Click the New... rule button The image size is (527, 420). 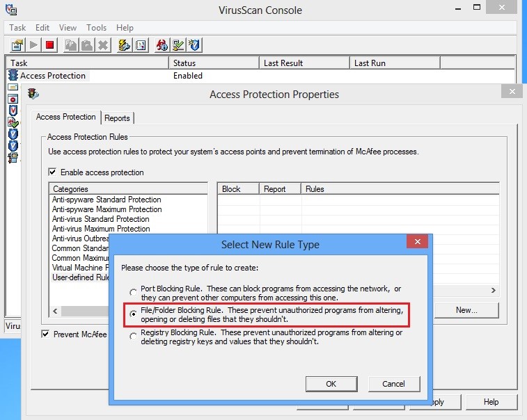pyautogui.click(x=466, y=310)
